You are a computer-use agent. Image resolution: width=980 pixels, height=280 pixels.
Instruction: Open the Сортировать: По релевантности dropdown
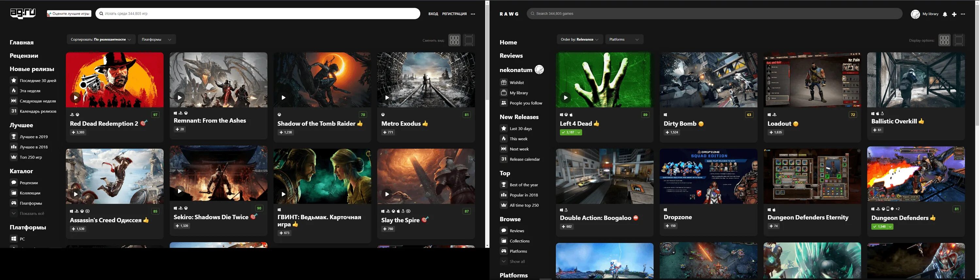point(101,40)
